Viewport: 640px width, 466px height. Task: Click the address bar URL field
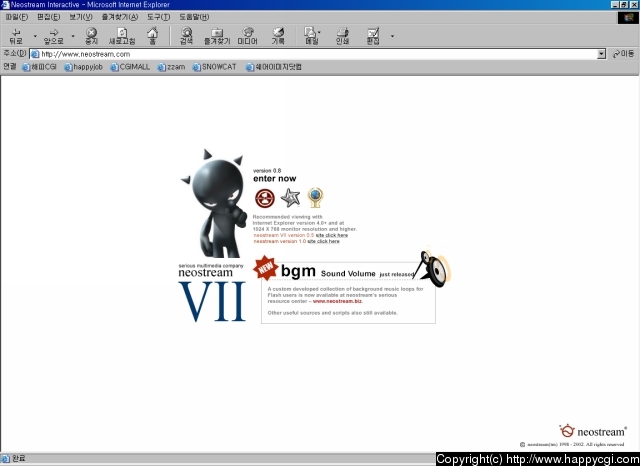313,54
